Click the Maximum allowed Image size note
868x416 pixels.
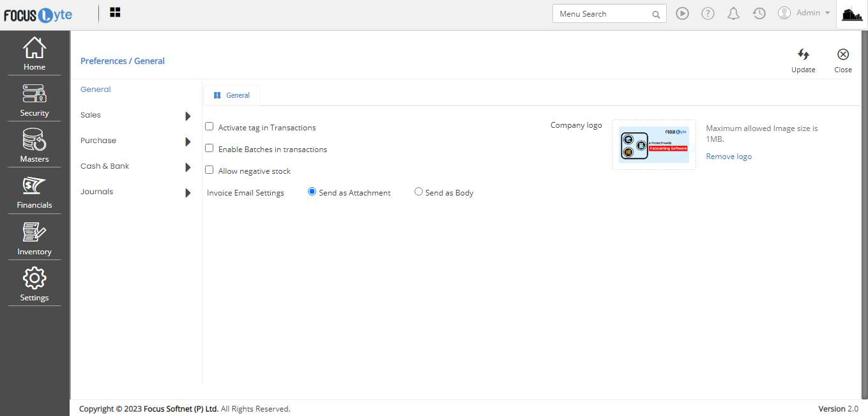click(x=762, y=134)
